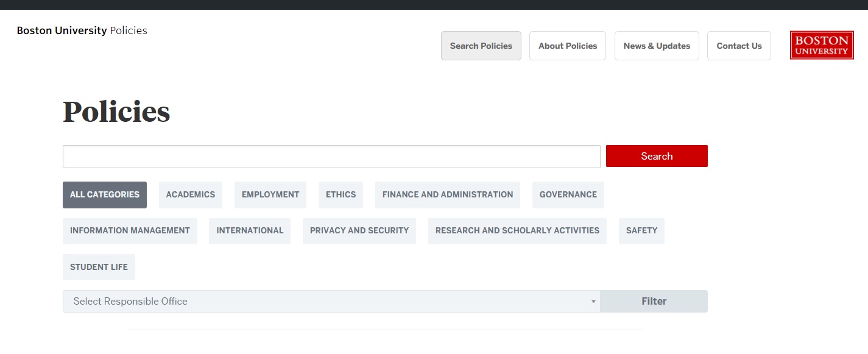
Task: Filter by Privacy and Security
Action: pyautogui.click(x=359, y=231)
